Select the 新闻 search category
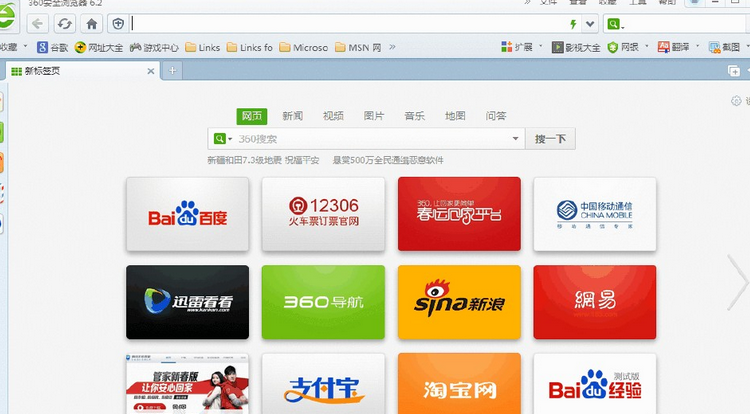This screenshot has width=750, height=414. click(292, 116)
